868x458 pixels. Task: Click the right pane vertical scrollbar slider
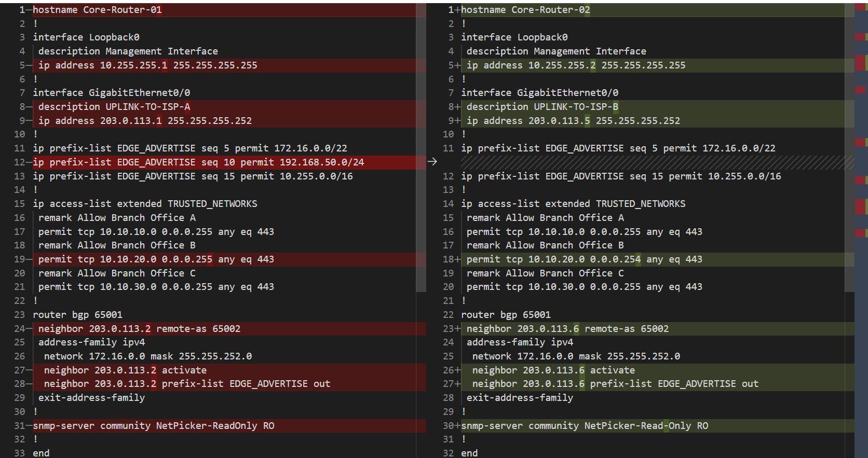(x=849, y=147)
